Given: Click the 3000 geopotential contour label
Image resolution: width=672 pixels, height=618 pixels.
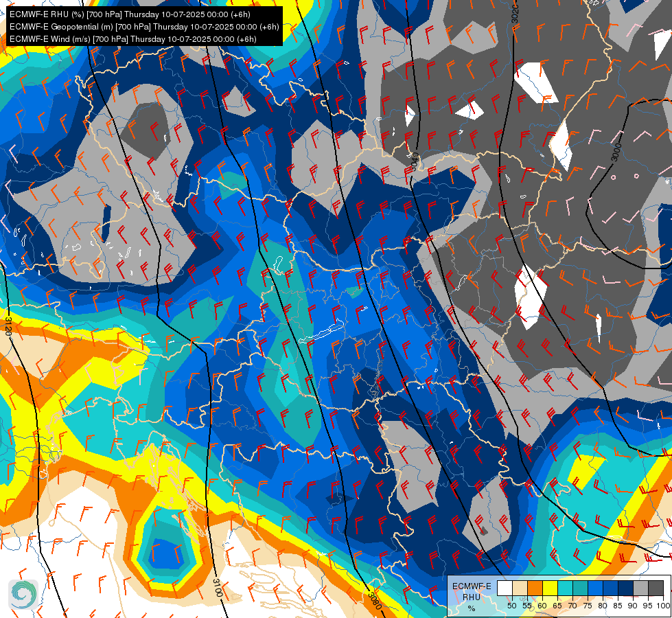Looking at the screenshot, I should point(616,152).
